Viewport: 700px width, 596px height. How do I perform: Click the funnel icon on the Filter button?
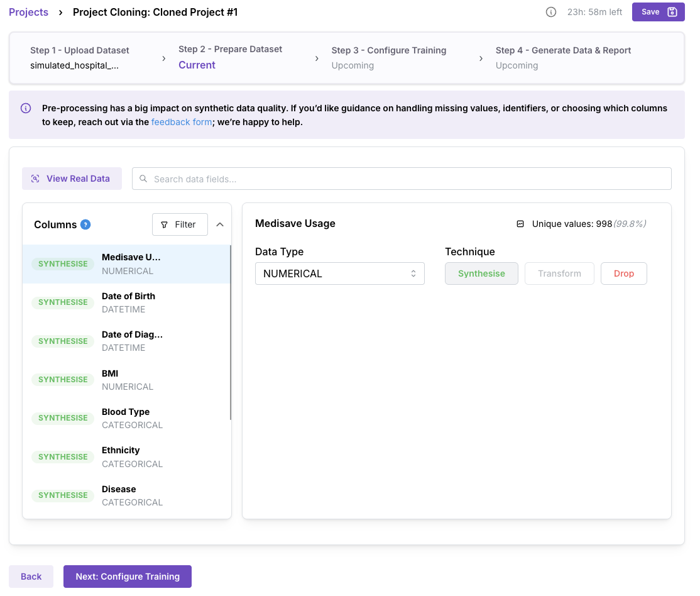point(164,224)
